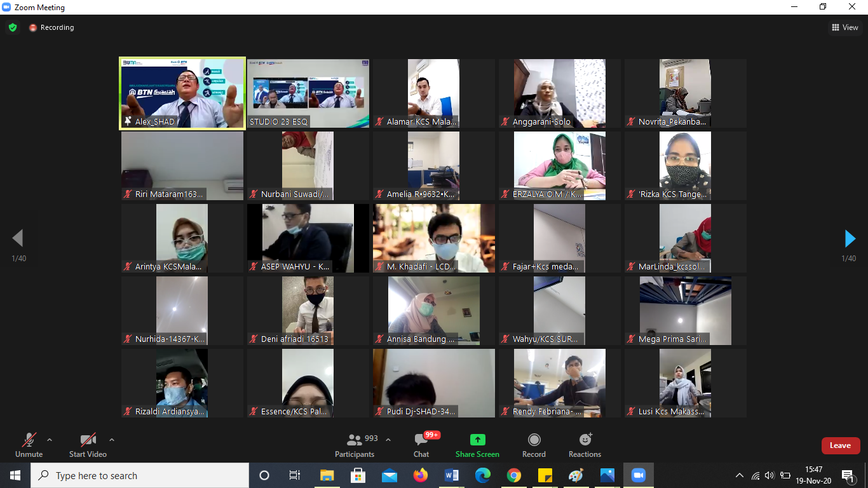The height and width of the screenshot is (488, 868).
Task: Open the Participants panel
Action: [355, 445]
